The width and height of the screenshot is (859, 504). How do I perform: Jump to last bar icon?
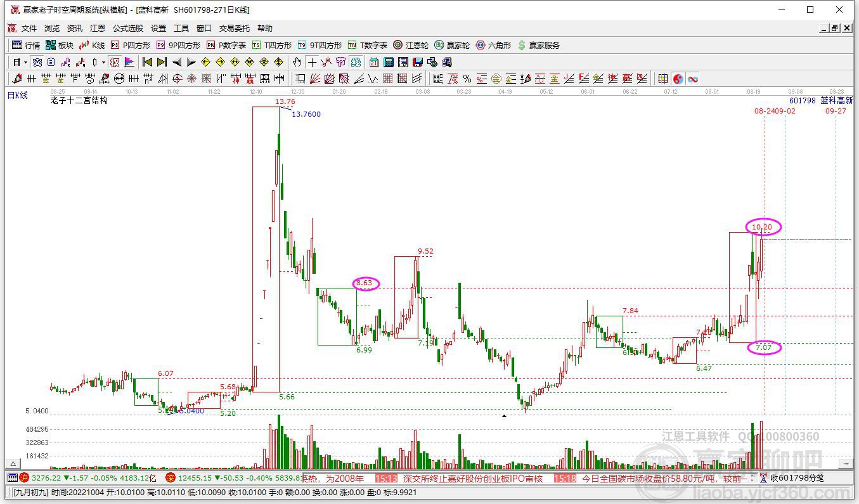pyautogui.click(x=162, y=62)
